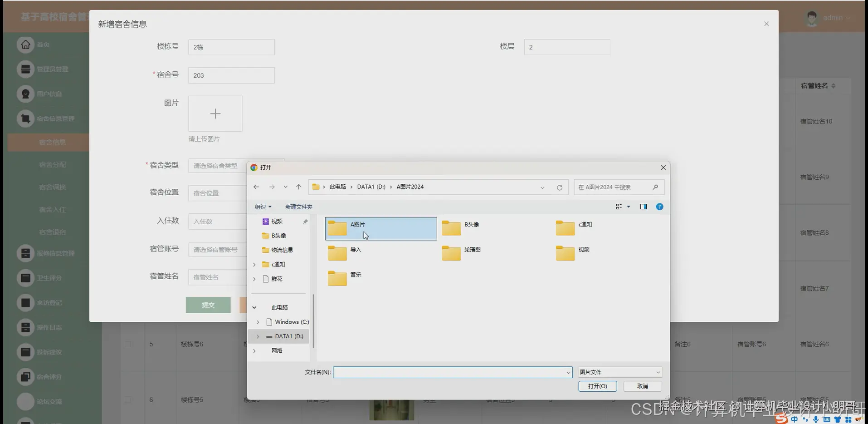Select the 宿舍退宿 submenu item
Image resolution: width=868 pixels, height=424 pixels.
(52, 232)
